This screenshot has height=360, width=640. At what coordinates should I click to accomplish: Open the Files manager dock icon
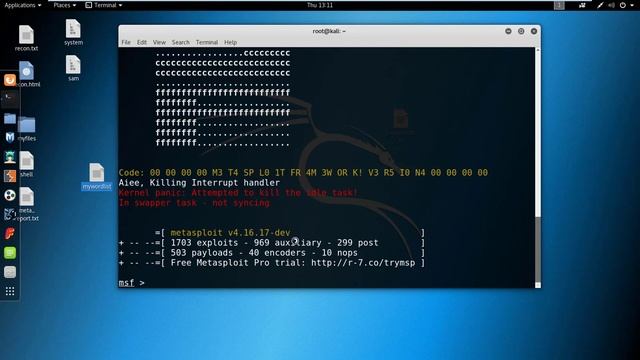point(10,118)
